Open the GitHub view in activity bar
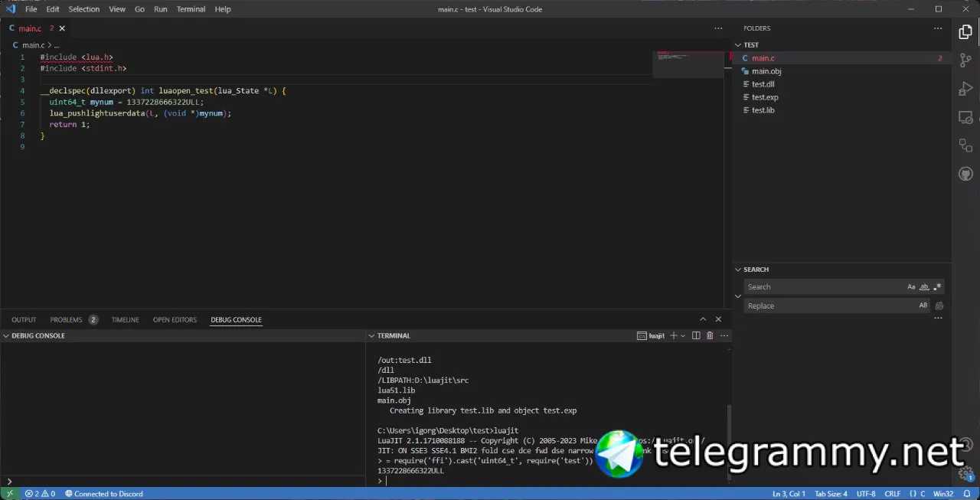980x500 pixels. click(965, 174)
